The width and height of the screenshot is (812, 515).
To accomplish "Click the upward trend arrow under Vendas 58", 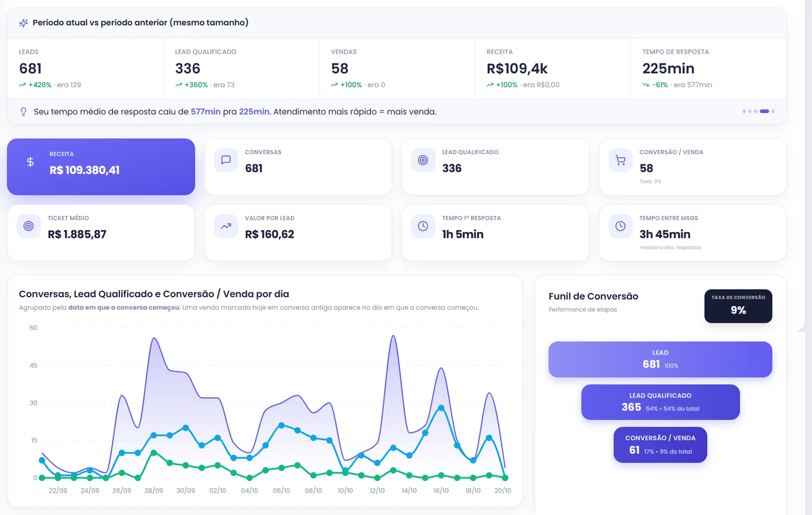I will tap(334, 85).
